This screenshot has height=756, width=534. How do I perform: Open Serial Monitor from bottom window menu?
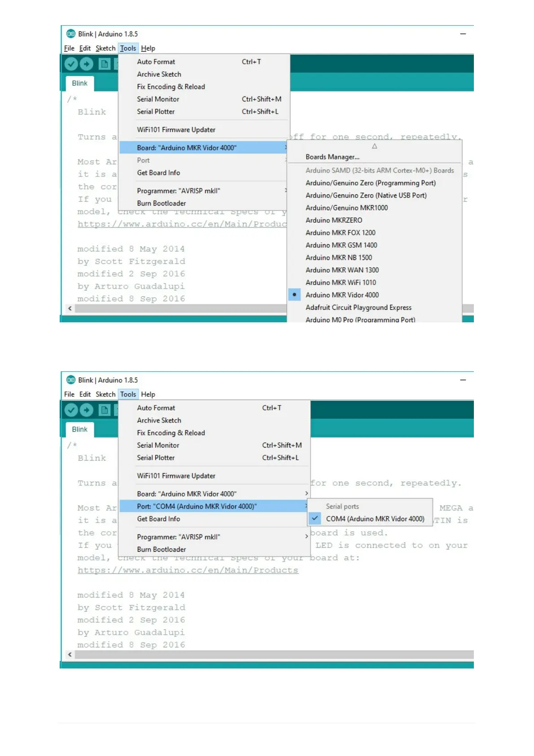214,445
